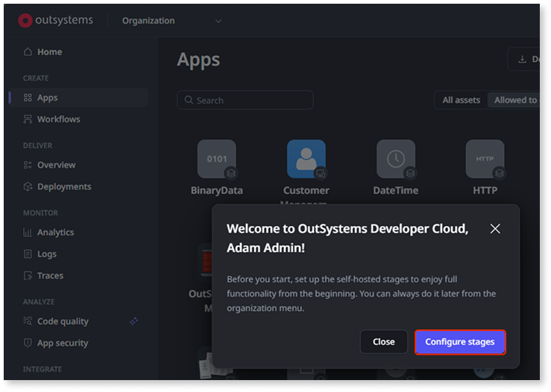The height and width of the screenshot is (392, 551).
Task: Open App security in the sidebar
Action: [x=56, y=343]
